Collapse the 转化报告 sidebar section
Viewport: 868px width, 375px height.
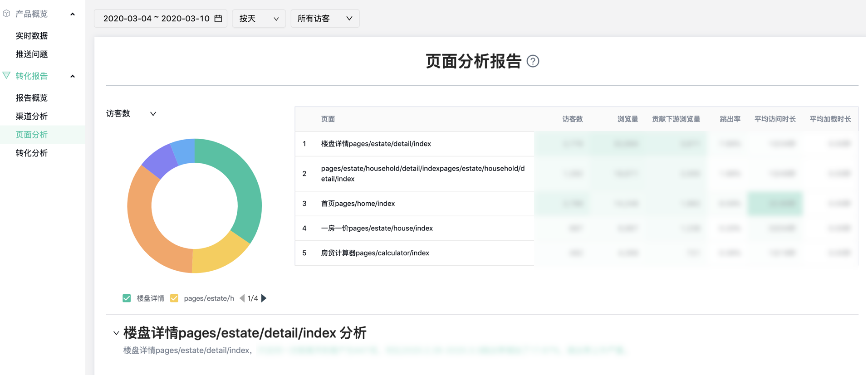point(73,76)
